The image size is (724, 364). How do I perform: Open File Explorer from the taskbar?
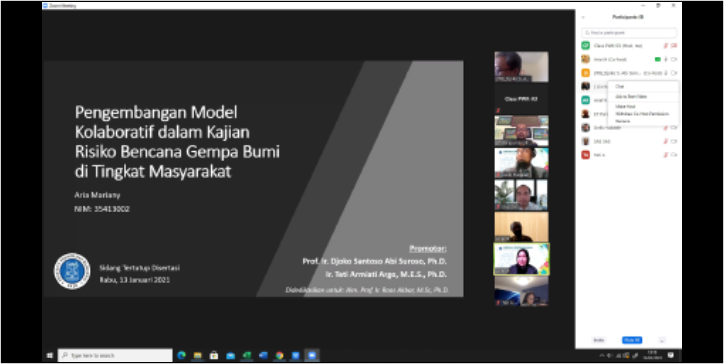click(x=198, y=355)
